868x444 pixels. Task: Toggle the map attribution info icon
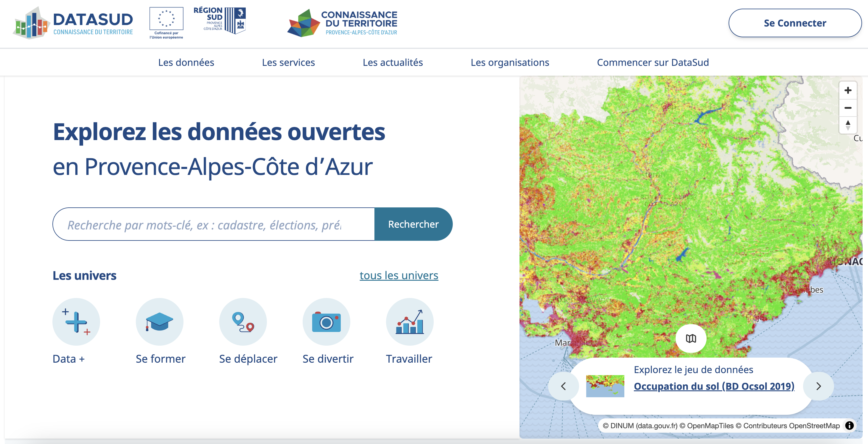pyautogui.click(x=850, y=426)
